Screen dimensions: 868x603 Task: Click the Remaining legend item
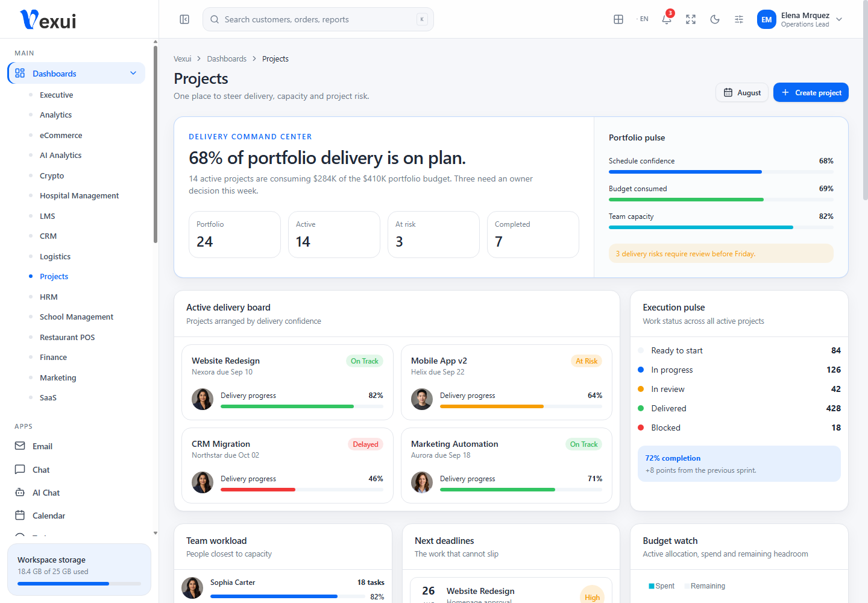705,586
